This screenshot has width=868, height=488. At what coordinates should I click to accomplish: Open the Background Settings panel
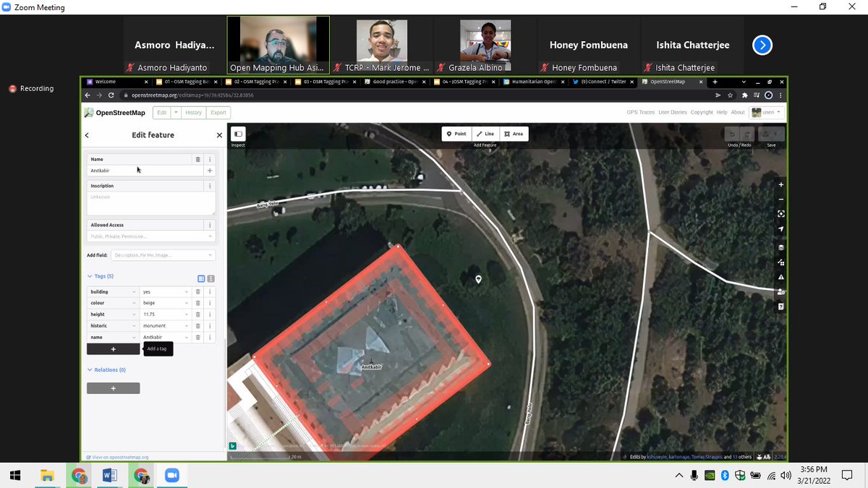780,247
